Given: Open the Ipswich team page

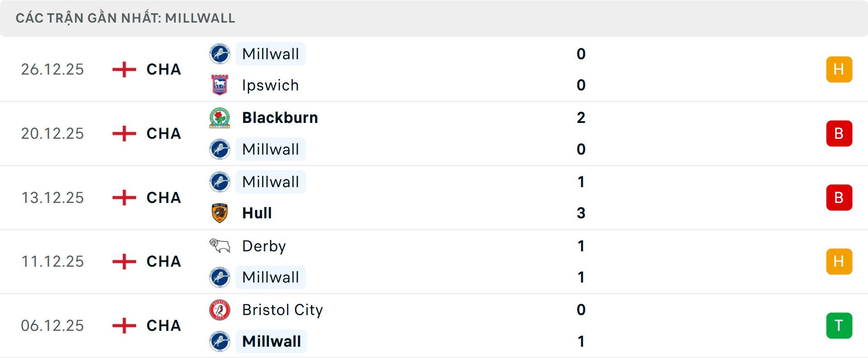Looking at the screenshot, I should (270, 85).
